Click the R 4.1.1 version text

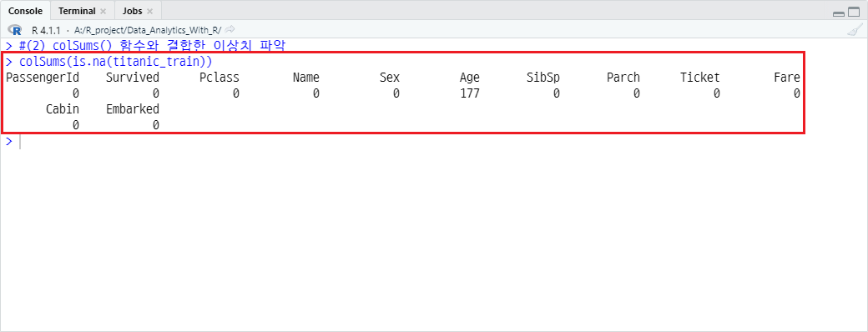(x=46, y=29)
